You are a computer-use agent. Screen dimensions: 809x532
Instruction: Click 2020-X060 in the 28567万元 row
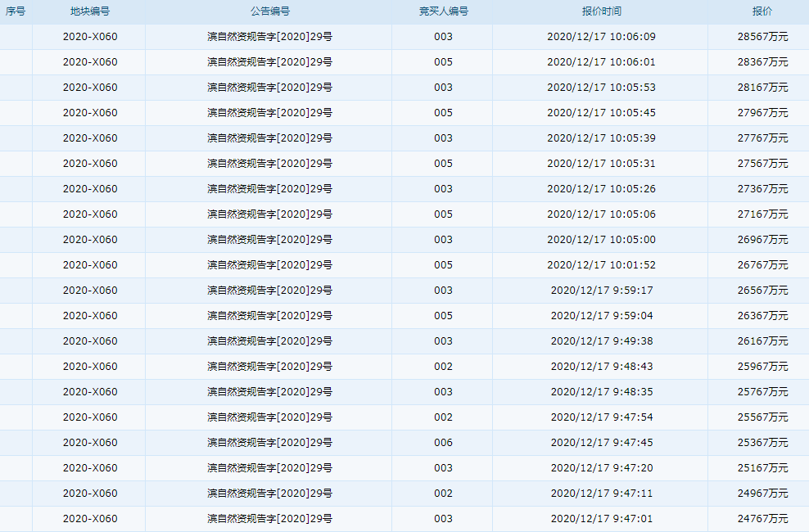[x=90, y=37]
